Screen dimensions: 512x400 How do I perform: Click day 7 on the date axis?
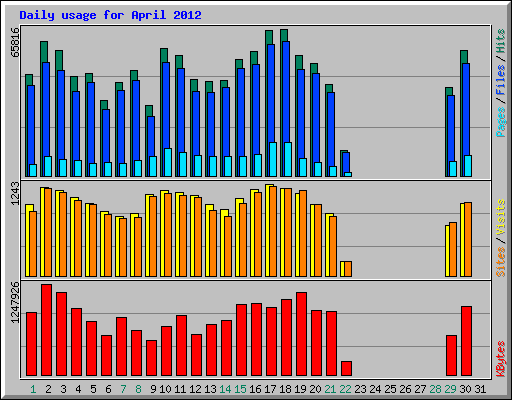123,389
